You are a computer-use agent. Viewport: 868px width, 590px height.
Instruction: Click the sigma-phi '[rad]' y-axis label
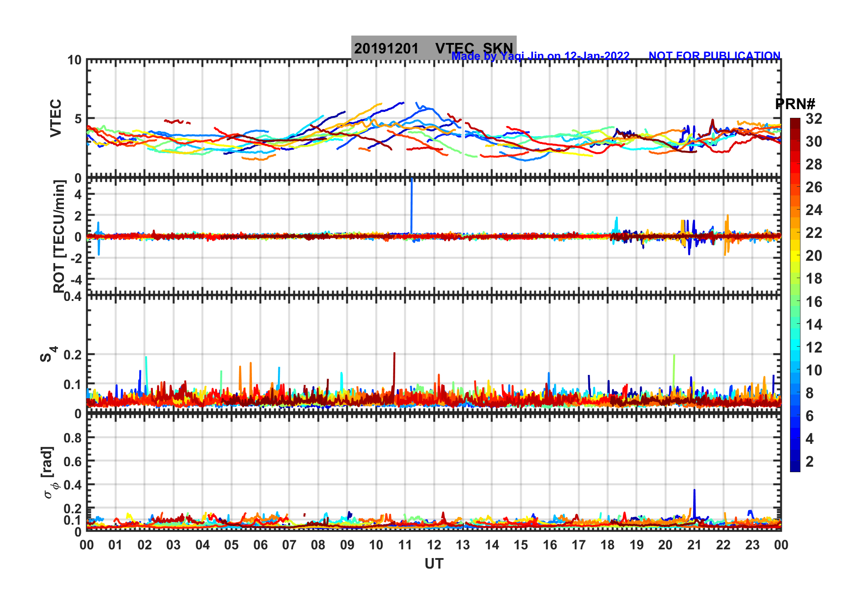48,473
